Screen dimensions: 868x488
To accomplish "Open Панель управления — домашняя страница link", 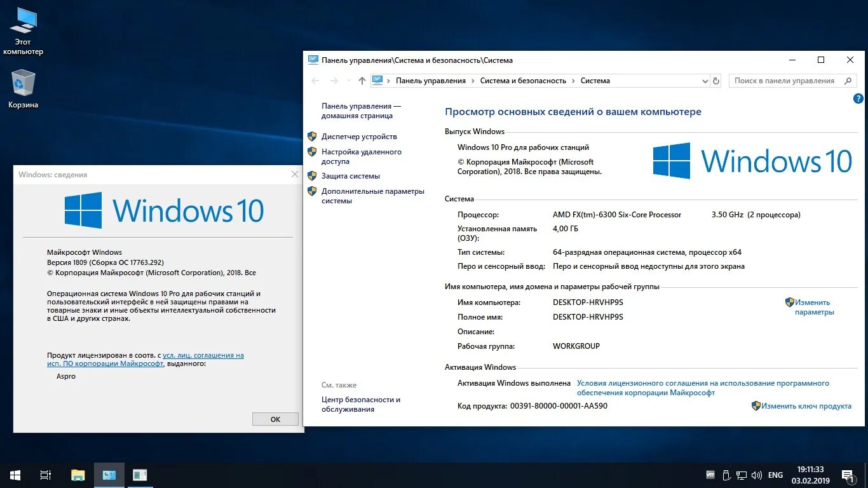I will pos(361,111).
